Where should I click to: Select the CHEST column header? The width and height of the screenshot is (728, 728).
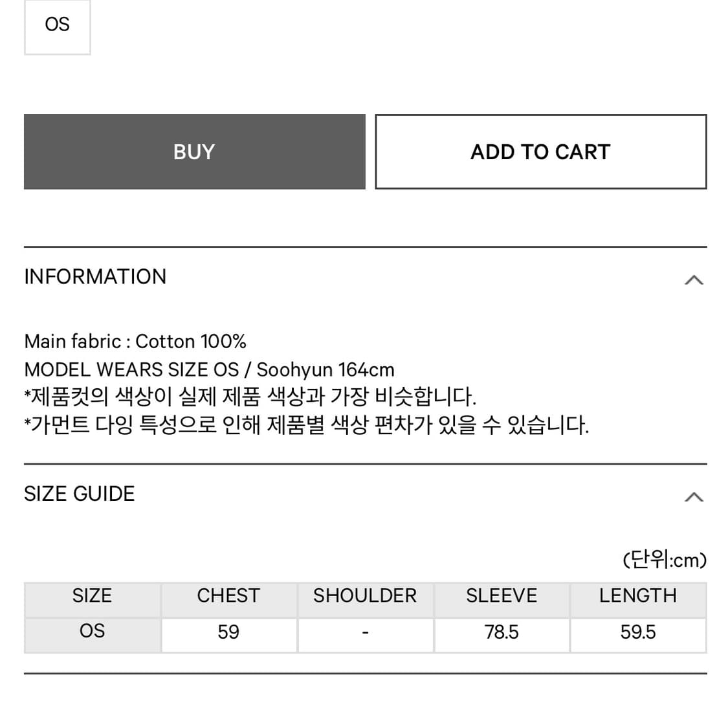pos(228,596)
